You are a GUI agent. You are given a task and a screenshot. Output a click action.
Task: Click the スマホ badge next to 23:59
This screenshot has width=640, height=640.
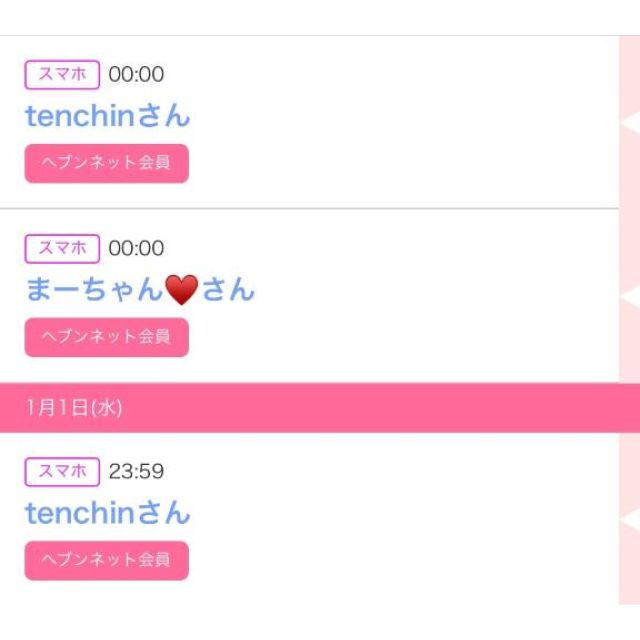62,471
